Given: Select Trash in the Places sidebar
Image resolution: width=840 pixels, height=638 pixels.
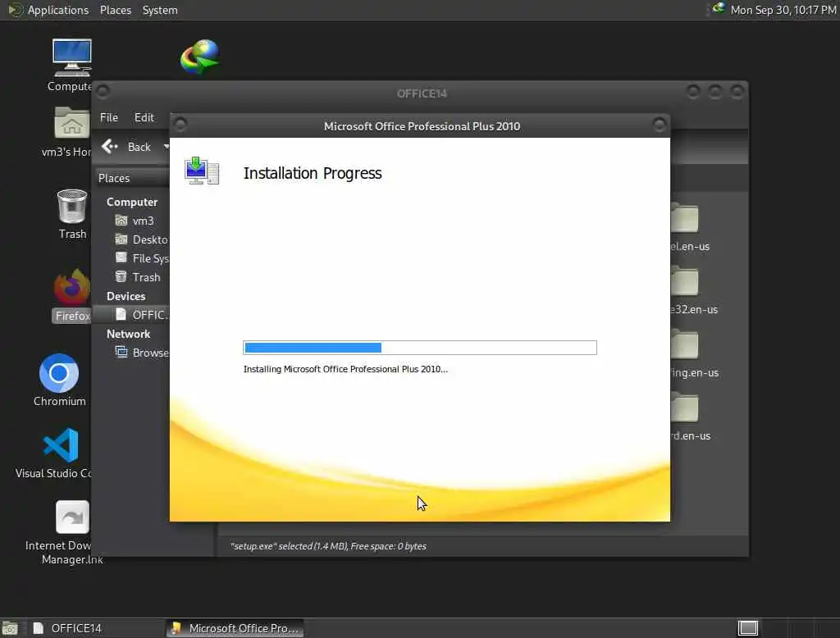Looking at the screenshot, I should (138, 277).
